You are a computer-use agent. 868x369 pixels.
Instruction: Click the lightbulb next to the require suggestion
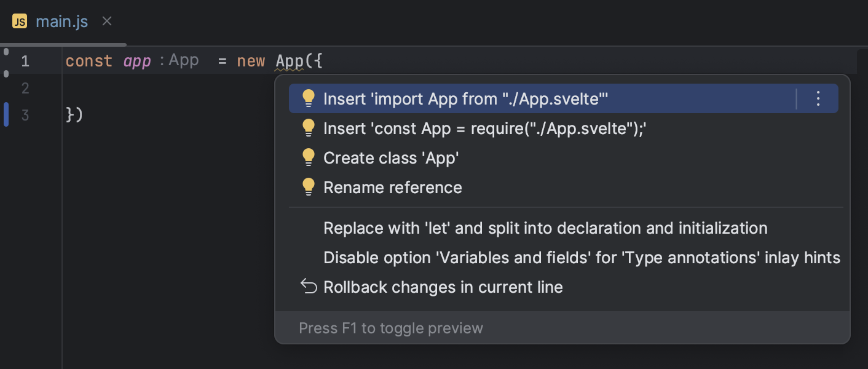tap(309, 128)
